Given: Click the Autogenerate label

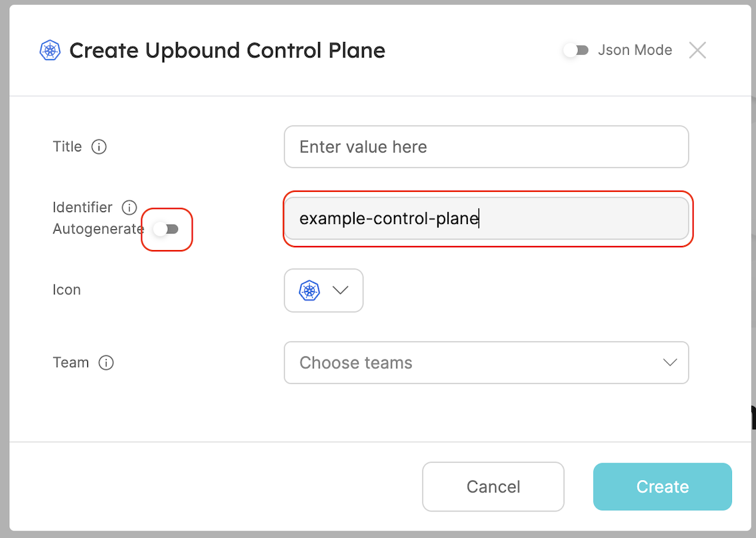Looking at the screenshot, I should click(x=98, y=229).
